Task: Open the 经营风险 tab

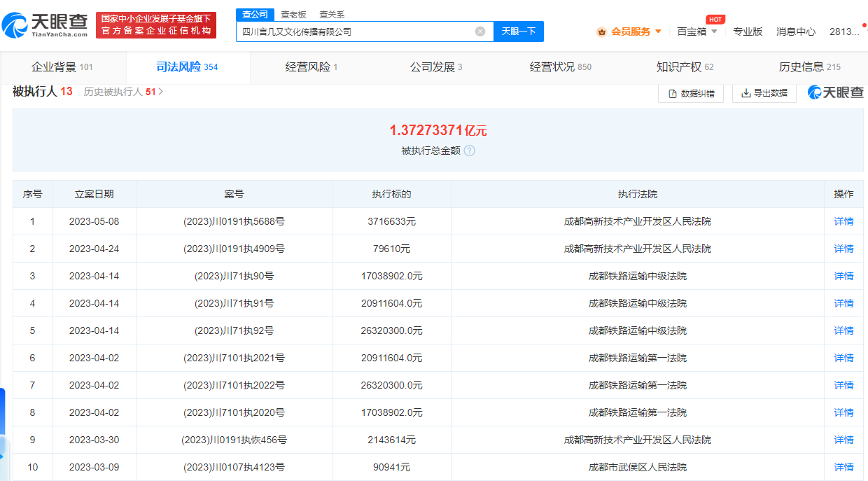Action: pyautogui.click(x=311, y=67)
